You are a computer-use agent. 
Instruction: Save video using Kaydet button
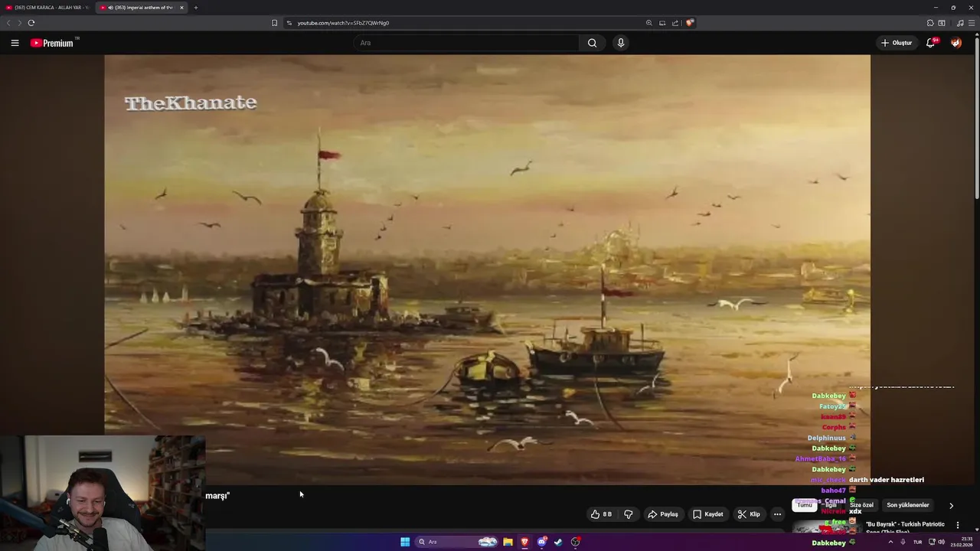pyautogui.click(x=707, y=514)
